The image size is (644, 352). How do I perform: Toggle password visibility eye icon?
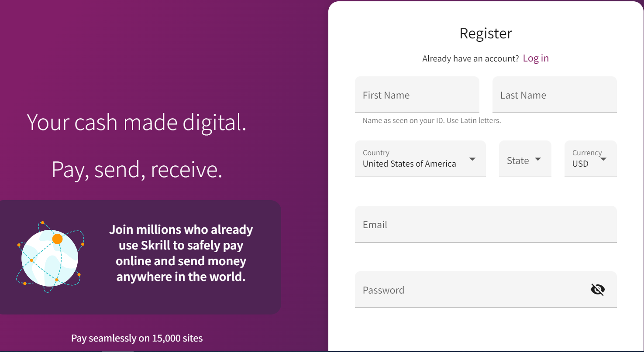pos(598,290)
